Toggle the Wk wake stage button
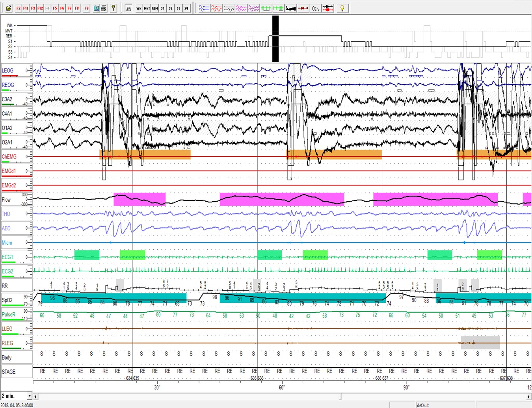The width and height of the screenshot is (532, 408). tap(139, 8)
